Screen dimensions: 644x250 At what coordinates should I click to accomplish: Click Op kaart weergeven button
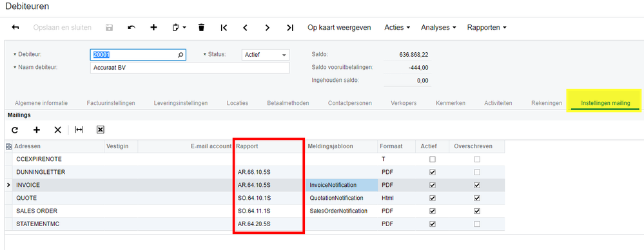[x=339, y=28]
